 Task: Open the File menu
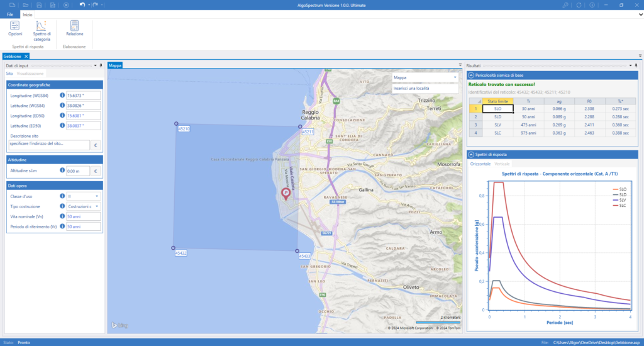[10, 14]
